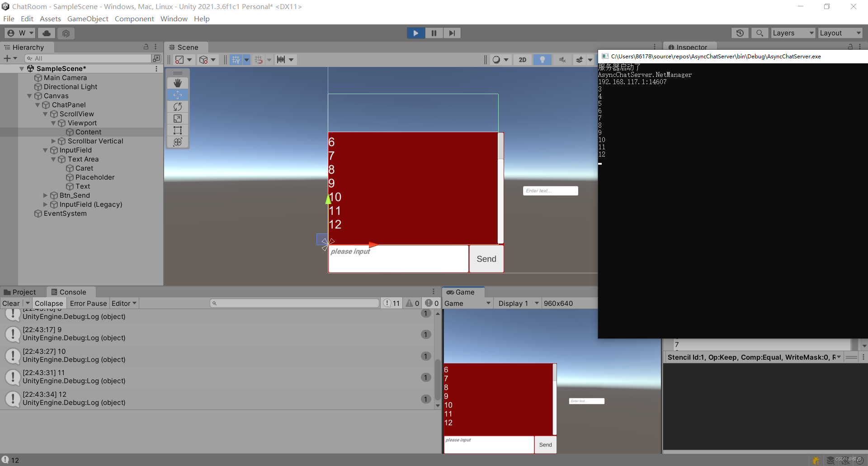Step one frame forward
868x466 pixels.
(x=452, y=33)
